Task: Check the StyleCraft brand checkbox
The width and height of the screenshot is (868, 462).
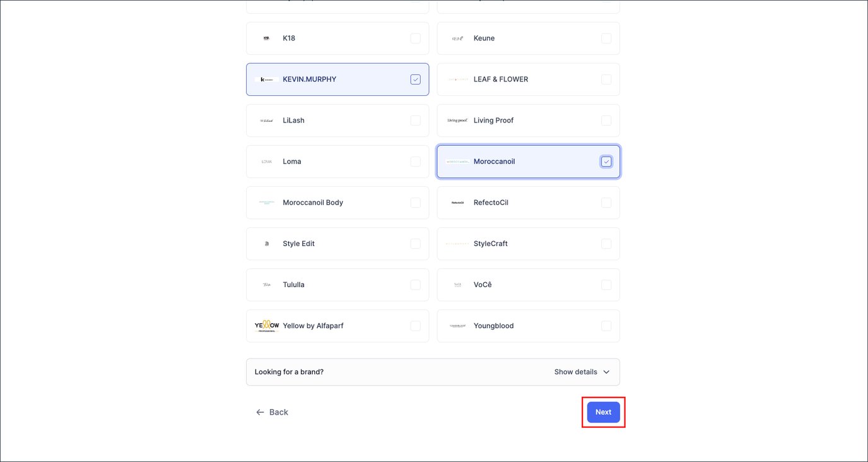Action: pyautogui.click(x=606, y=243)
